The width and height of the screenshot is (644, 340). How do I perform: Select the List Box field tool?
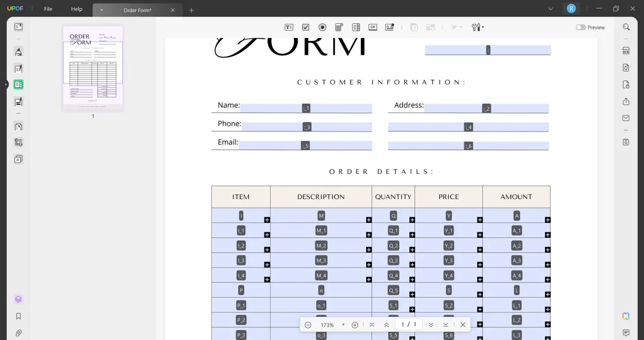(356, 27)
